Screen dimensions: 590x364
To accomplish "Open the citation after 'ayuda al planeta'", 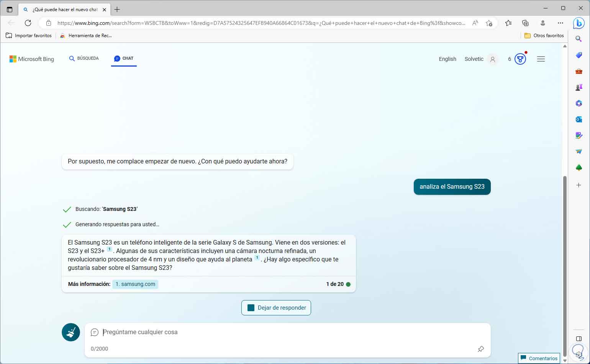I will coord(257,258).
